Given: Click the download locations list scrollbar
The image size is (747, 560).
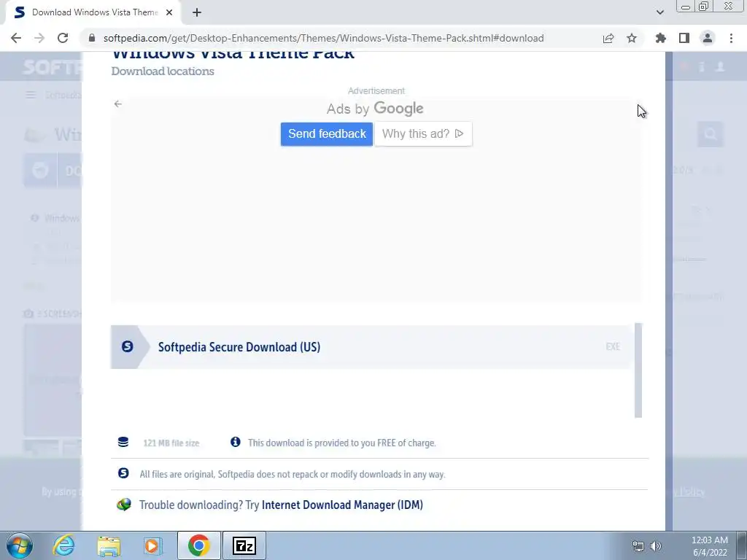Looking at the screenshot, I should click(x=638, y=370).
